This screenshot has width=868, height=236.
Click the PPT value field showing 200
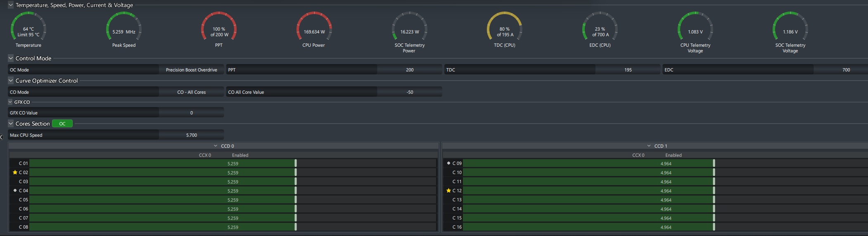409,70
